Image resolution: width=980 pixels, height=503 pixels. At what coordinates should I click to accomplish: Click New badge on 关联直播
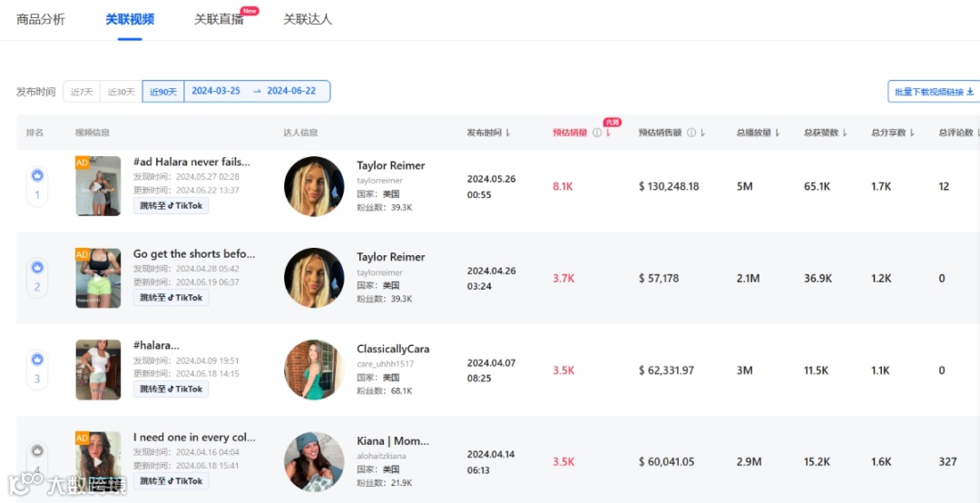(250, 11)
